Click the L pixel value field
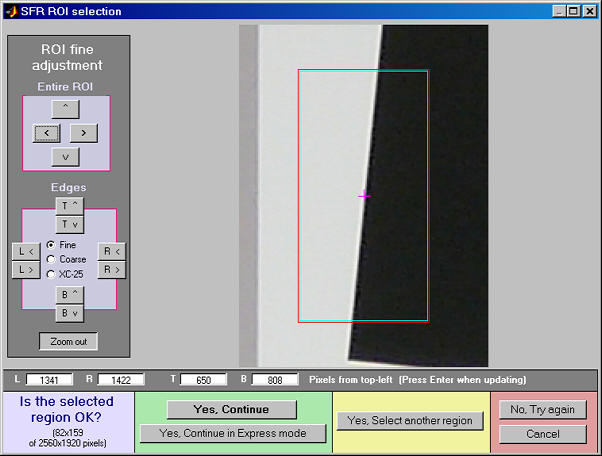Image resolution: width=602 pixels, height=456 pixels. point(49,380)
